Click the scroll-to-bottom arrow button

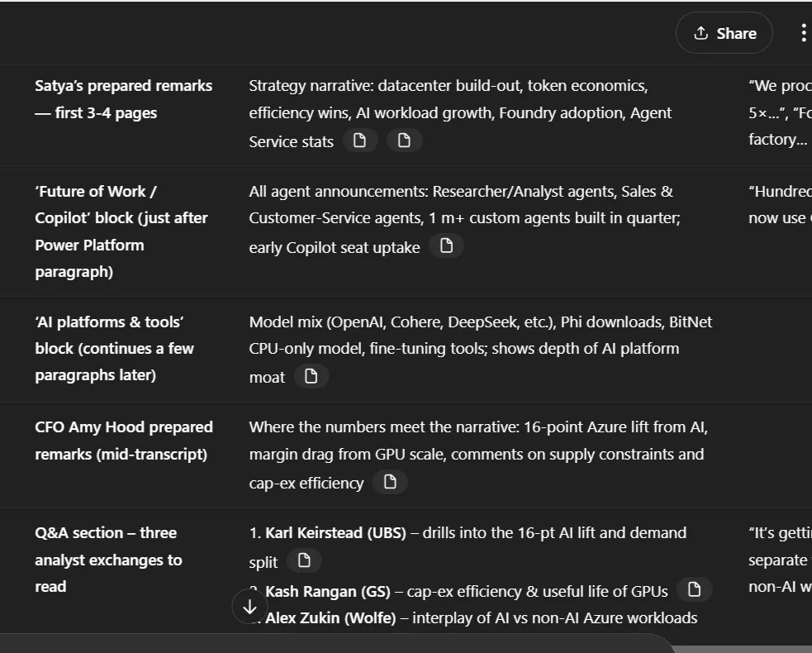pyautogui.click(x=249, y=607)
